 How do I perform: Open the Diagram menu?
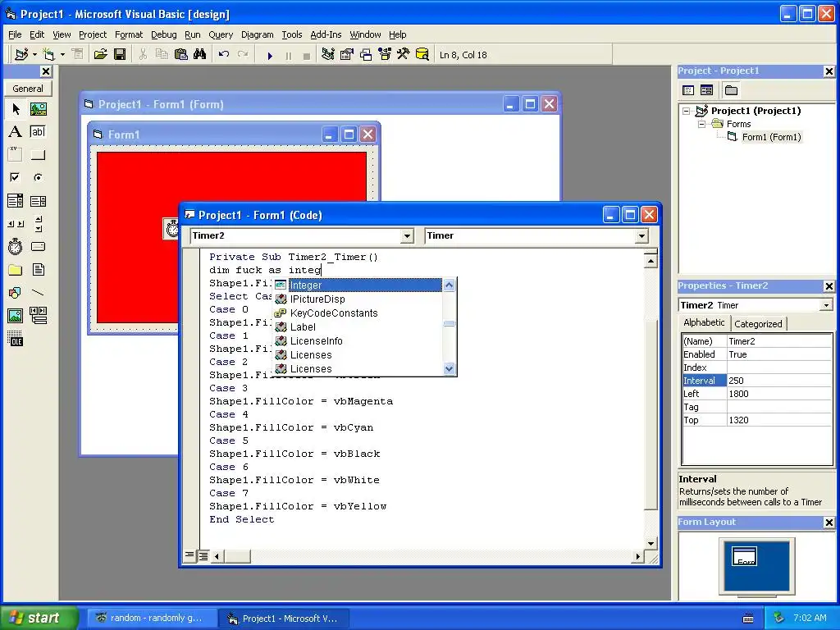pyautogui.click(x=257, y=34)
